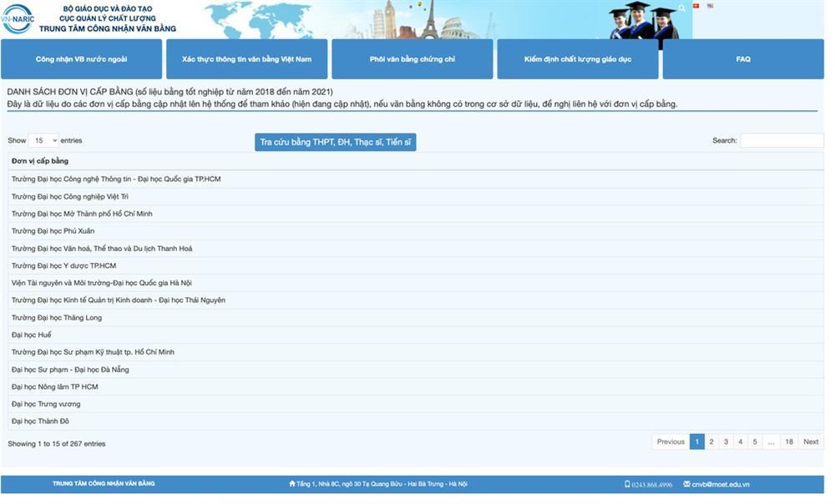Select the 'Đại học Huế' table row
The image size is (835, 504).
[32, 335]
